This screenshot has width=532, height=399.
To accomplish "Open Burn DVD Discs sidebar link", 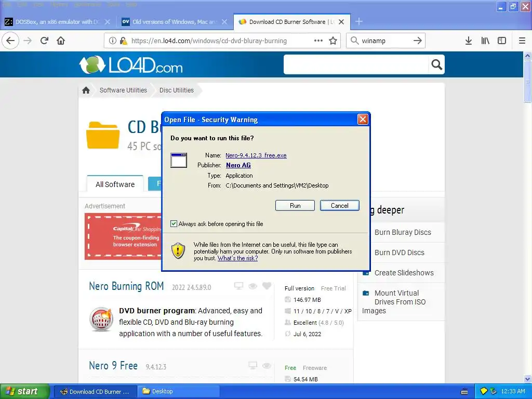I will 400,253.
